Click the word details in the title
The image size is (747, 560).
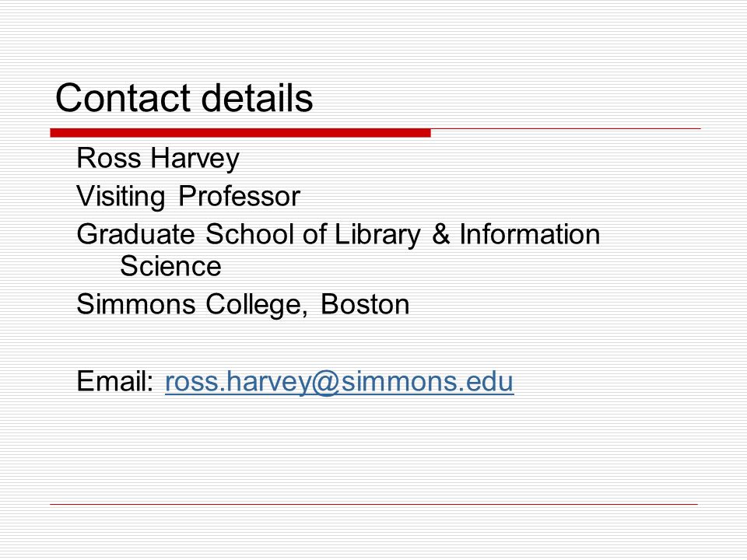257,98
